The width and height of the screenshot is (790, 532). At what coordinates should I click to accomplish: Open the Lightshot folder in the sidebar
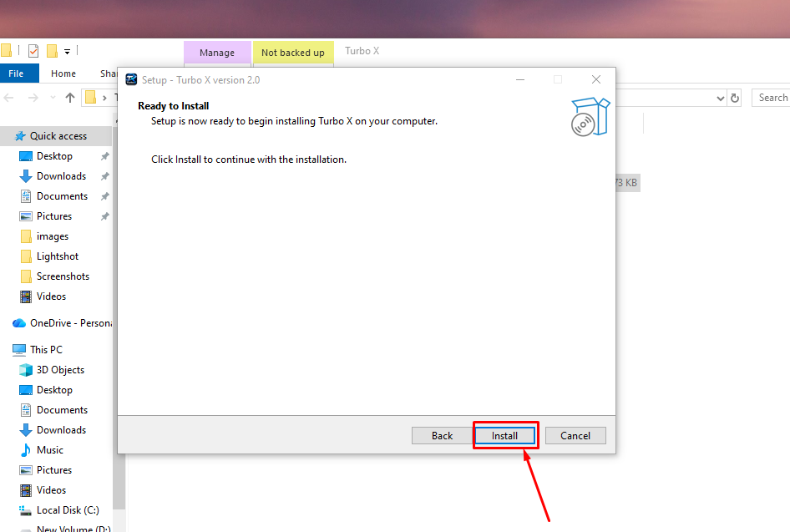pyautogui.click(x=58, y=256)
